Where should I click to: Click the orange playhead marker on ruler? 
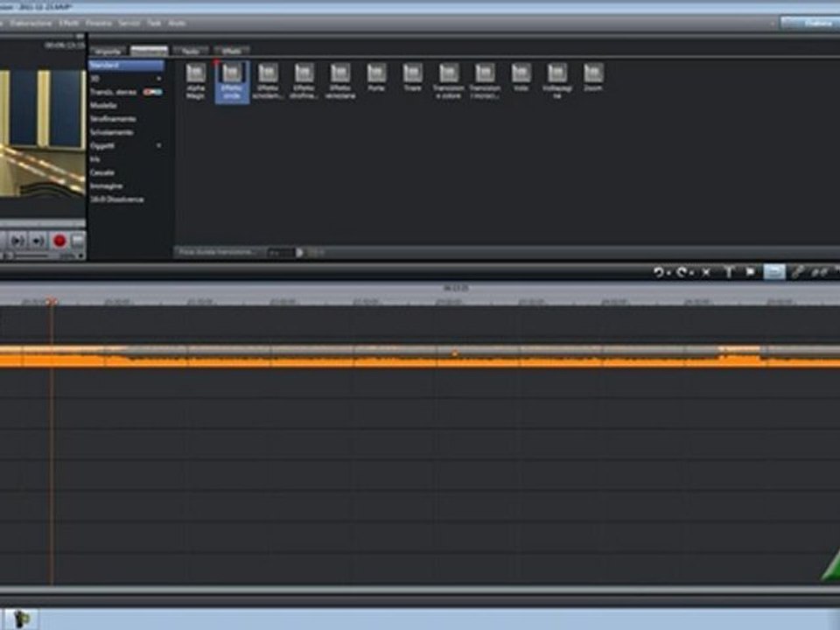coord(51,302)
